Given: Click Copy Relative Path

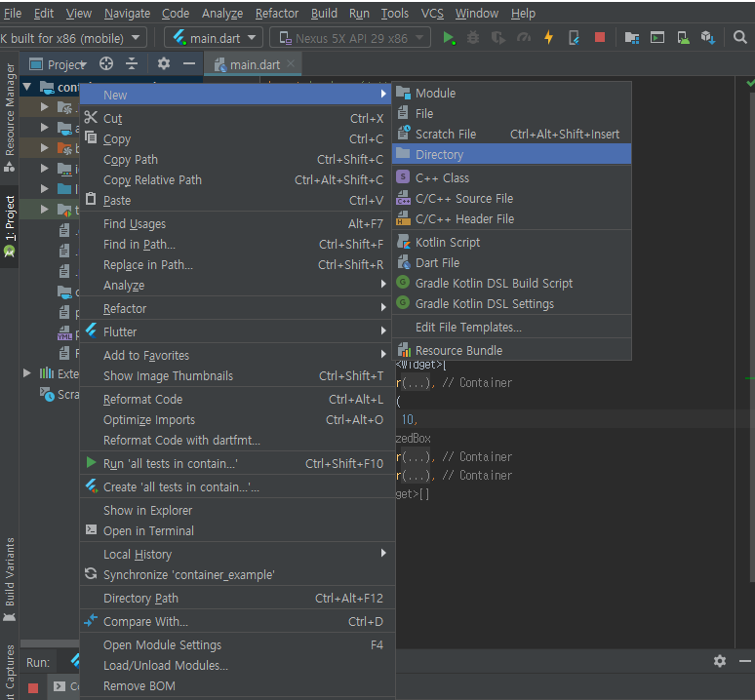Looking at the screenshot, I should (237, 179).
